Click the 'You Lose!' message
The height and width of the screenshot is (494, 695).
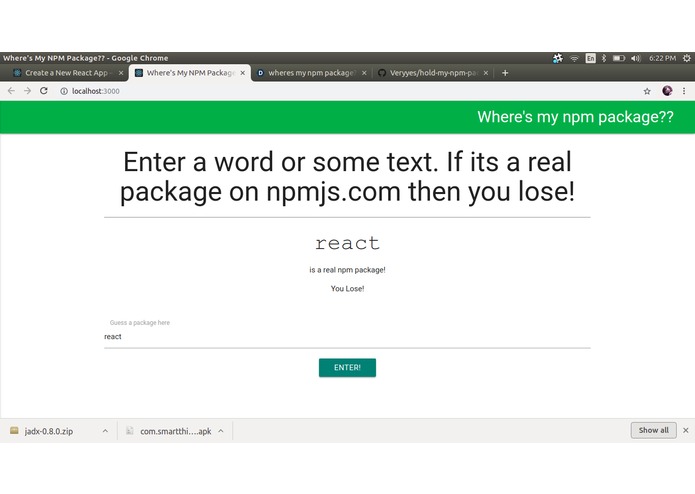pyautogui.click(x=348, y=289)
